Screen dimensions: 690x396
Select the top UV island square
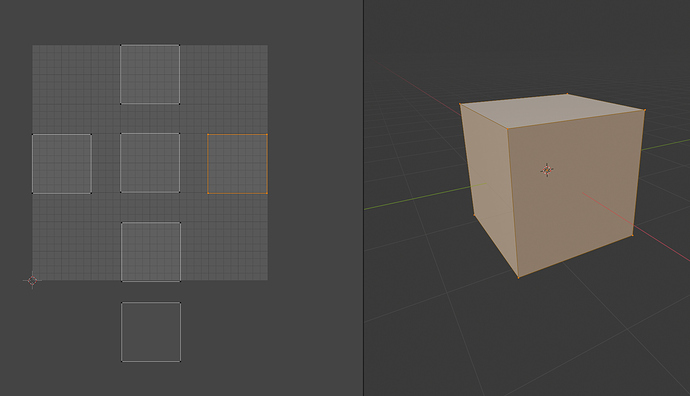click(150, 74)
